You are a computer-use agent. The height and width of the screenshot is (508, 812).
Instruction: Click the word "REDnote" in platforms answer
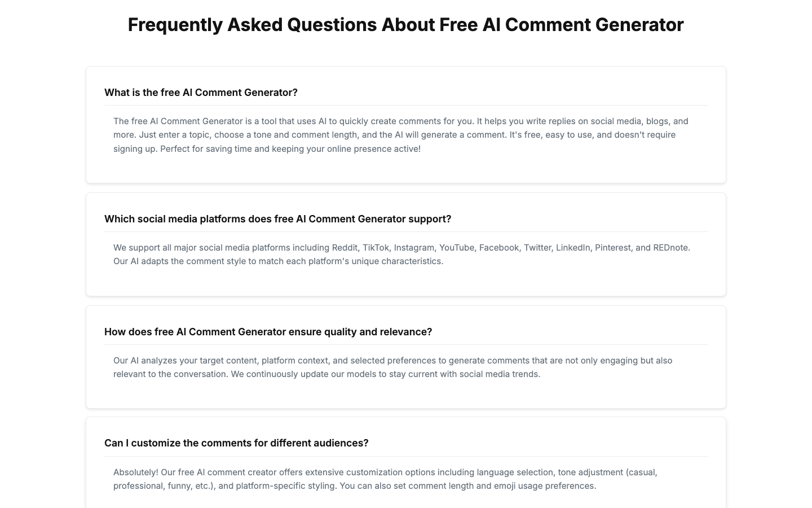click(670, 248)
